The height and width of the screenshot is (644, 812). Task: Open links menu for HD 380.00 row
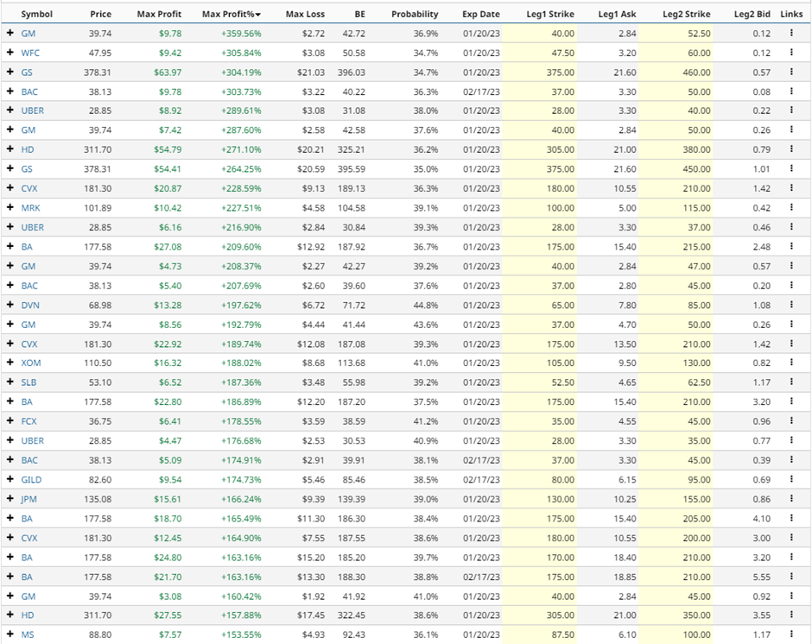click(x=791, y=149)
